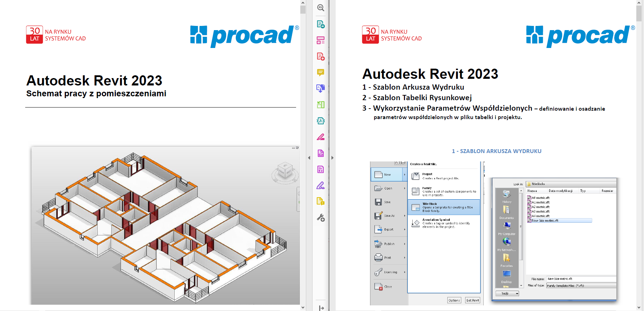Open the Export PDF tool
The width and height of the screenshot is (644, 311).
(x=321, y=24)
